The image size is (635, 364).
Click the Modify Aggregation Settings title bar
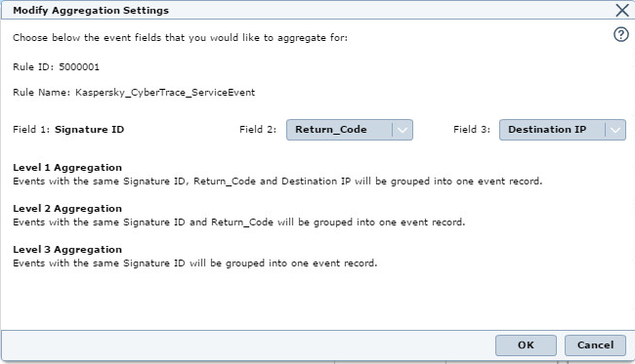308,10
